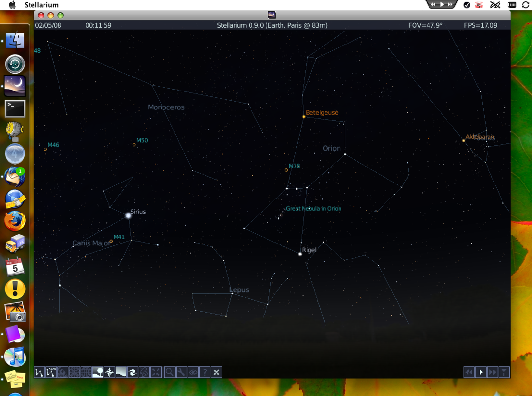Viewport: 532px width, 396px height.
Task: Open Thunderbird mail from the Dock
Action: pos(15,177)
